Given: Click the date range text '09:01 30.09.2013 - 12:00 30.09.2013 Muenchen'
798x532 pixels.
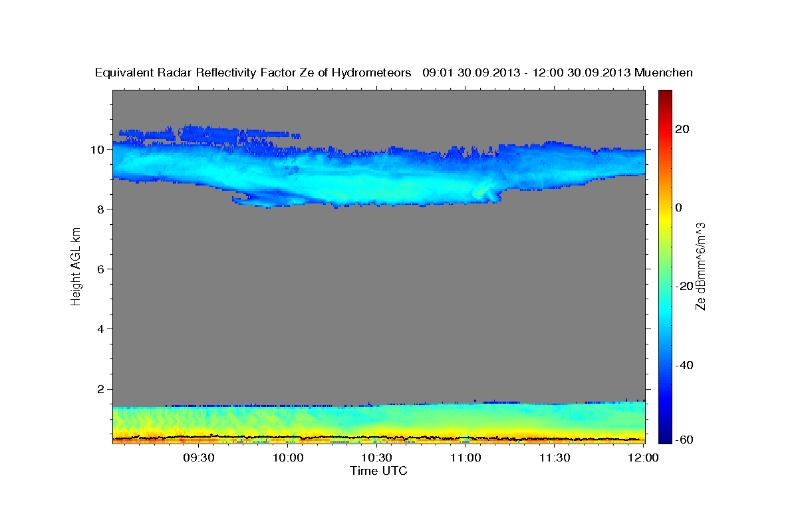Looking at the screenshot, I should pos(557,72).
